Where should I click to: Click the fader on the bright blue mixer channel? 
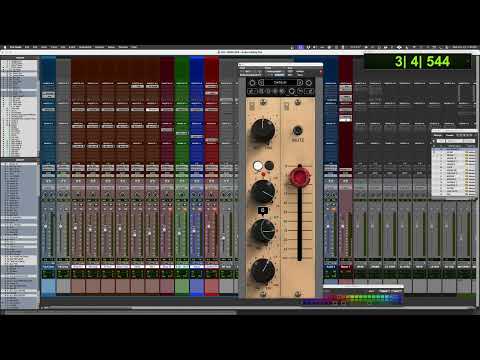(194, 231)
